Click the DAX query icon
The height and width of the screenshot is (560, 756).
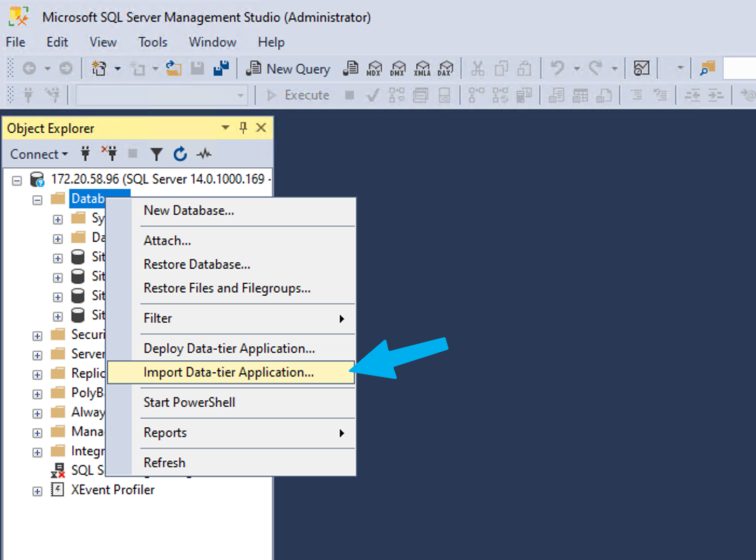(x=445, y=69)
